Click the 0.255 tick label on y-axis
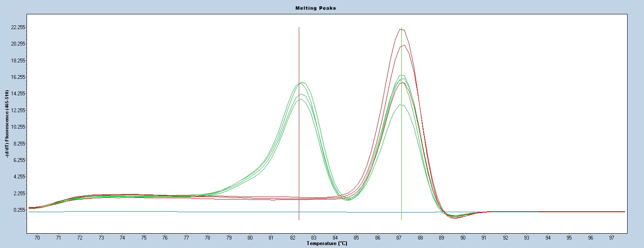This screenshot has width=644, height=248. [x=19, y=210]
